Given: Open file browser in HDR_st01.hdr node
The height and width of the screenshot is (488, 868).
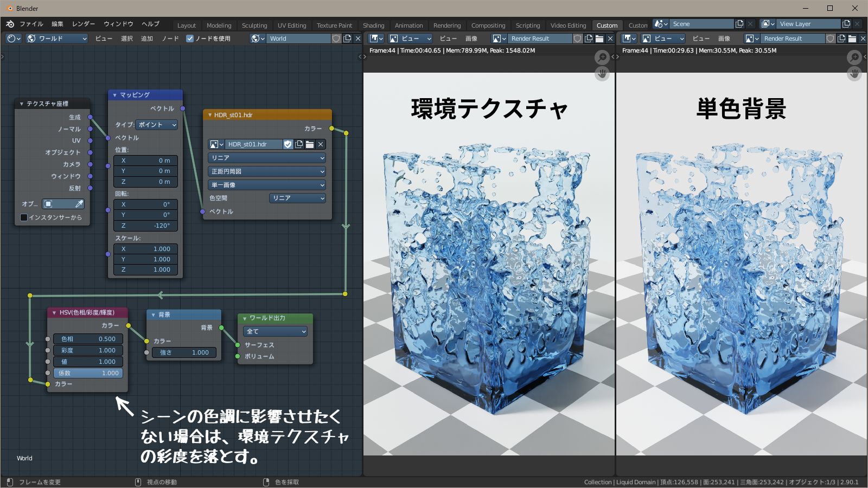Looking at the screenshot, I should pos(310,144).
